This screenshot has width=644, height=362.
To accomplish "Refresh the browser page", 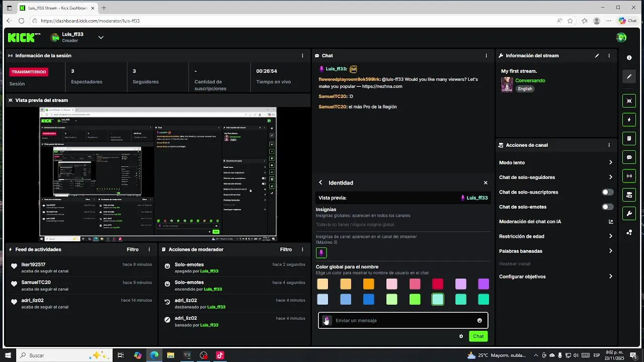I will pos(21,21).
